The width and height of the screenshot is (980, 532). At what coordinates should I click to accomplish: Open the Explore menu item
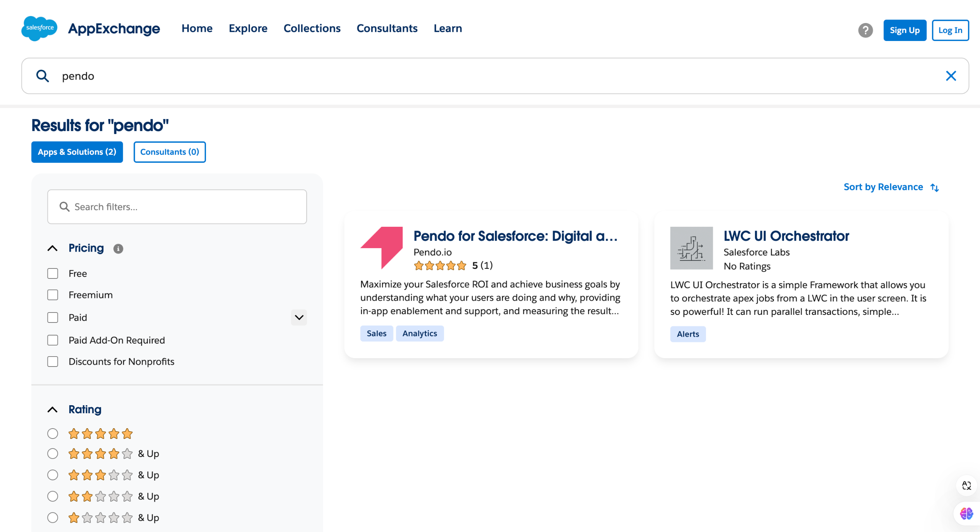[x=248, y=28]
